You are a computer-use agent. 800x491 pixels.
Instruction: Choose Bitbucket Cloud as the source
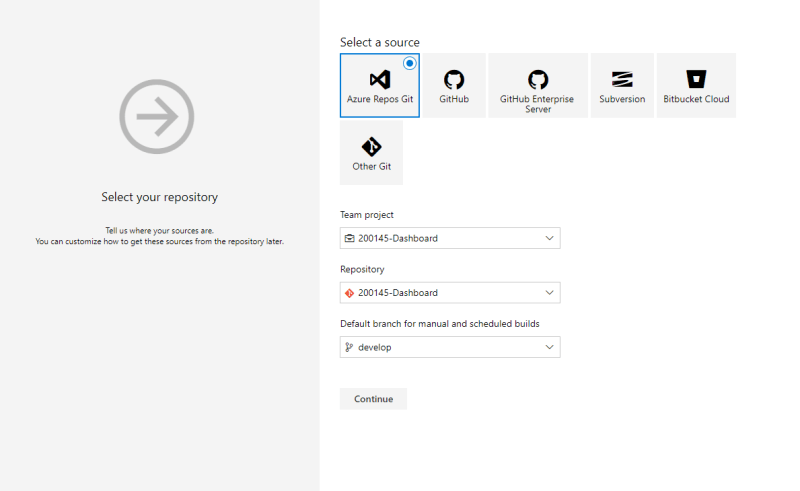696,85
